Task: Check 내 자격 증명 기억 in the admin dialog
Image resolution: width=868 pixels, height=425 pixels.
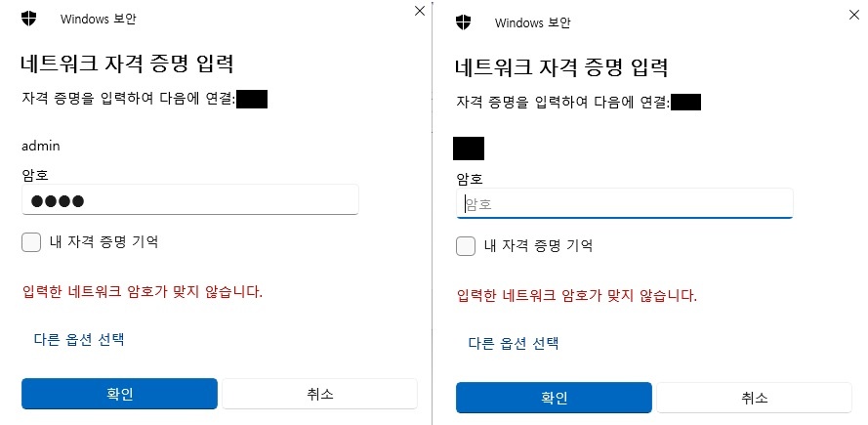Action: [x=31, y=242]
